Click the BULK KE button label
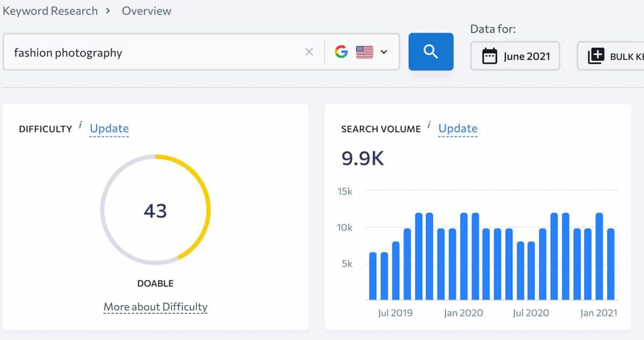Image resolution: width=644 pixels, height=340 pixels. tap(626, 56)
